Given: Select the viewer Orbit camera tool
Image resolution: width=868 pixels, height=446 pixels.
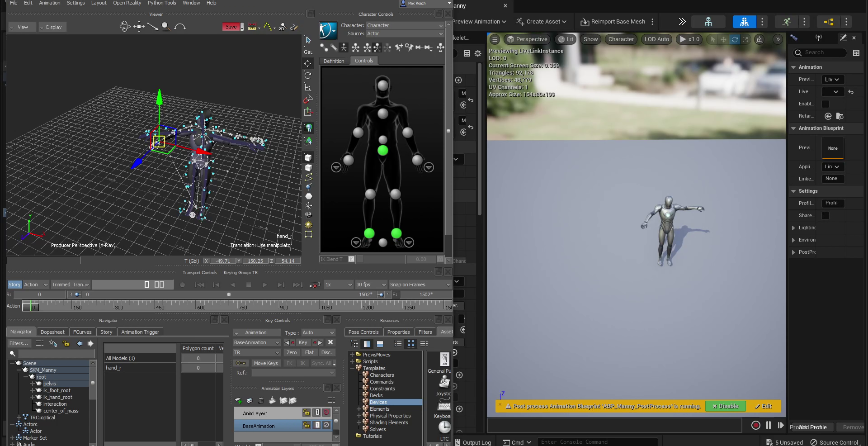Looking at the screenshot, I should [125, 27].
